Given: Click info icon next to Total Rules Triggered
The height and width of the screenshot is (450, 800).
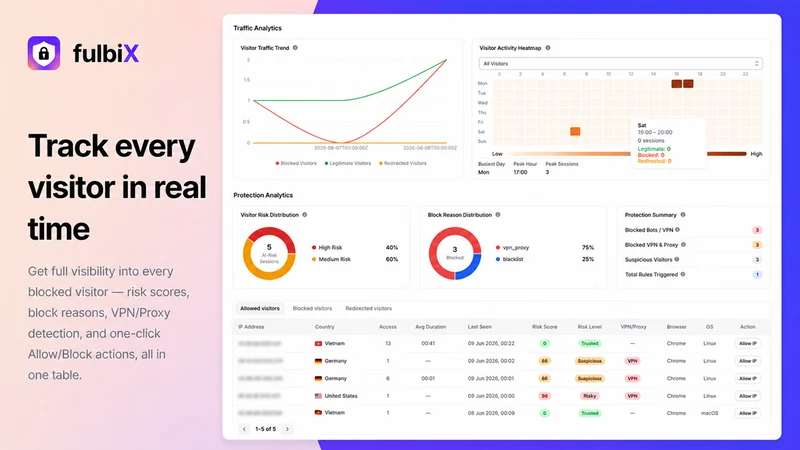Looking at the screenshot, I should pyautogui.click(x=683, y=274).
